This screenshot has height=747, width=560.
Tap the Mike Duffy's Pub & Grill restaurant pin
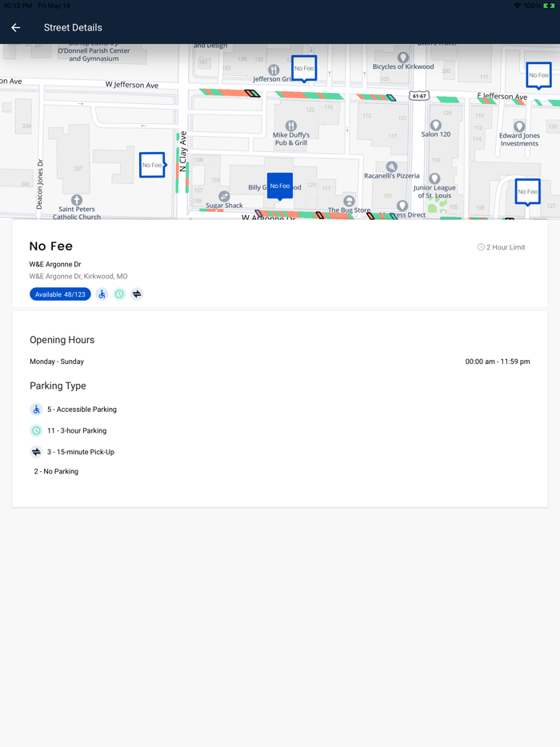click(x=290, y=126)
